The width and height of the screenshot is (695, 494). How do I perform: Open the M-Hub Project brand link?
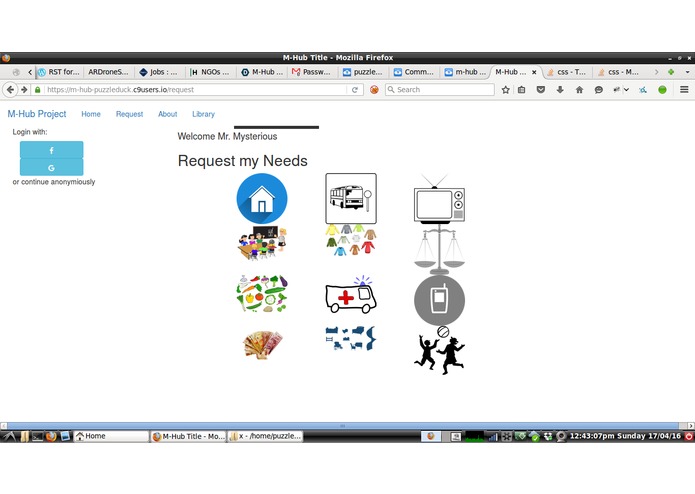[37, 114]
